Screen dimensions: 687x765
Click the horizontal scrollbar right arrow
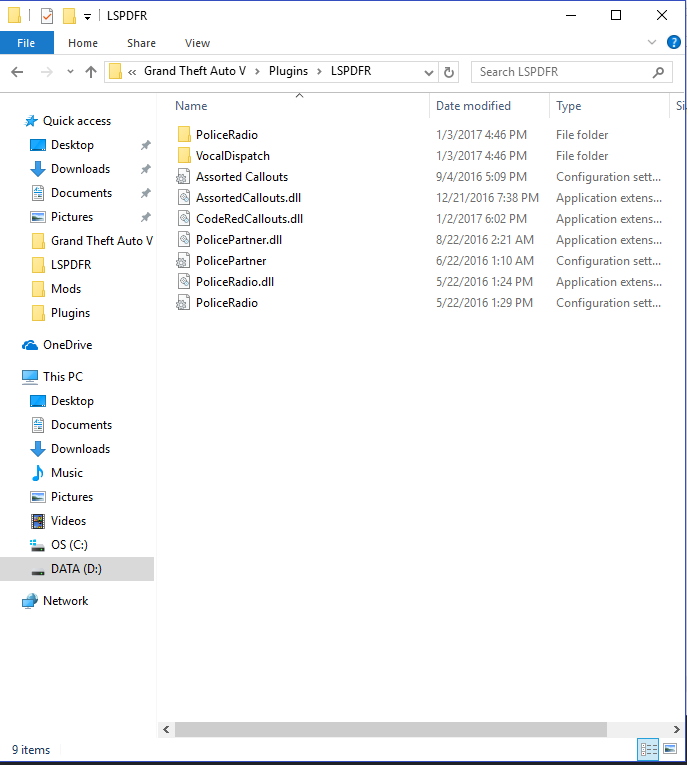coord(676,729)
